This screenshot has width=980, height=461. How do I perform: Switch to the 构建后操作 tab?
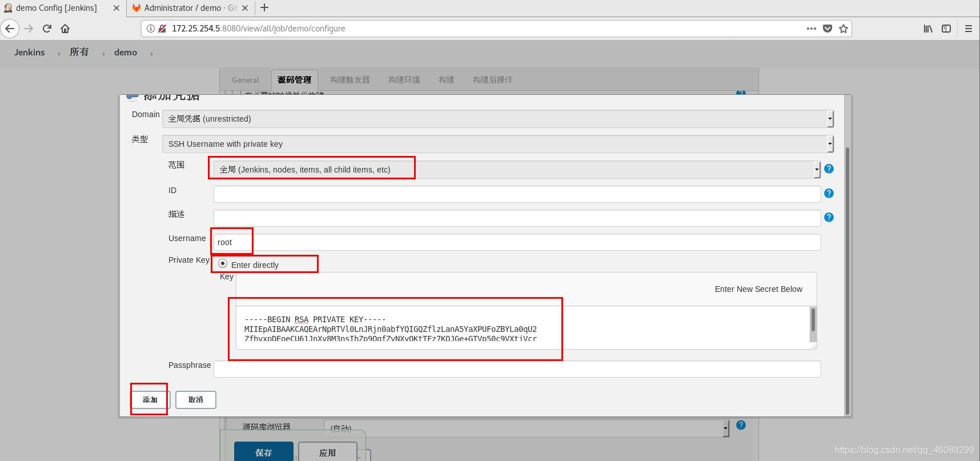(x=493, y=80)
